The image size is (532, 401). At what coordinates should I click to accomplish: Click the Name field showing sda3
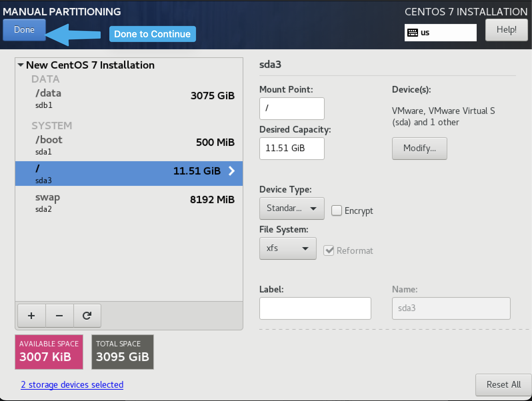pos(451,308)
